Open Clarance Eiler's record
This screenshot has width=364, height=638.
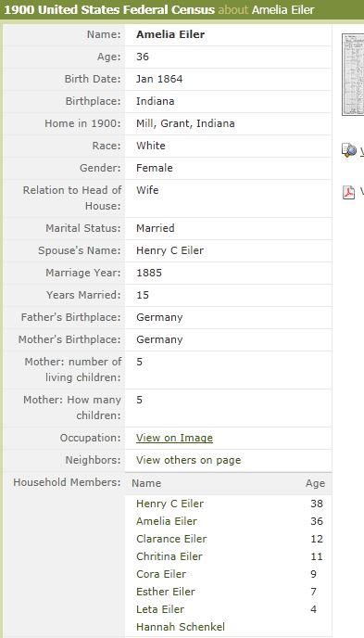pyautogui.click(x=171, y=539)
